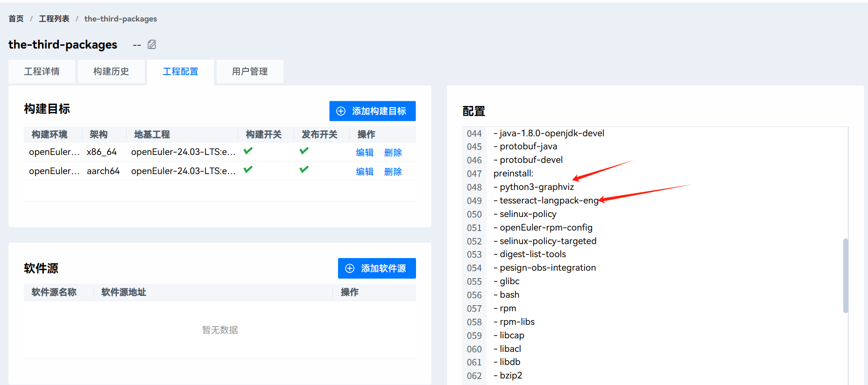Click the edit pencil icon beside project title
The height and width of the screenshot is (385, 868).
152,45
